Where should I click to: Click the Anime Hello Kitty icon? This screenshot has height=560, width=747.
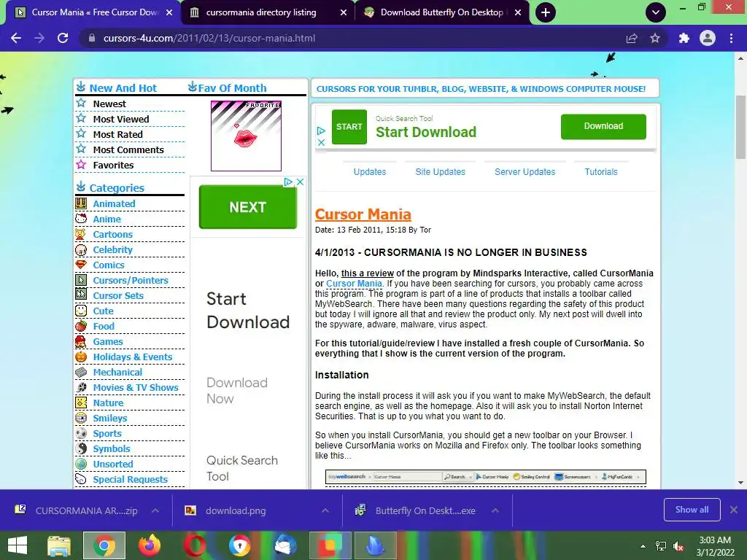pyautogui.click(x=81, y=219)
